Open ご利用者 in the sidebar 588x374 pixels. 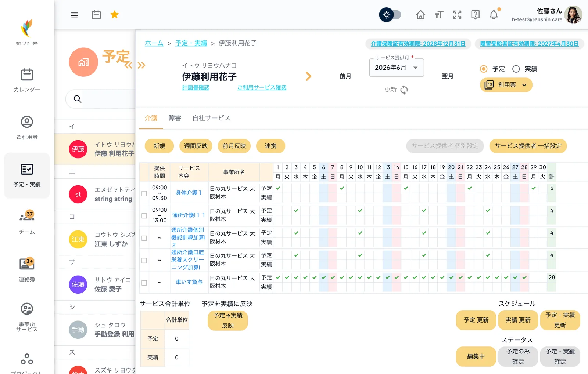[x=27, y=128]
